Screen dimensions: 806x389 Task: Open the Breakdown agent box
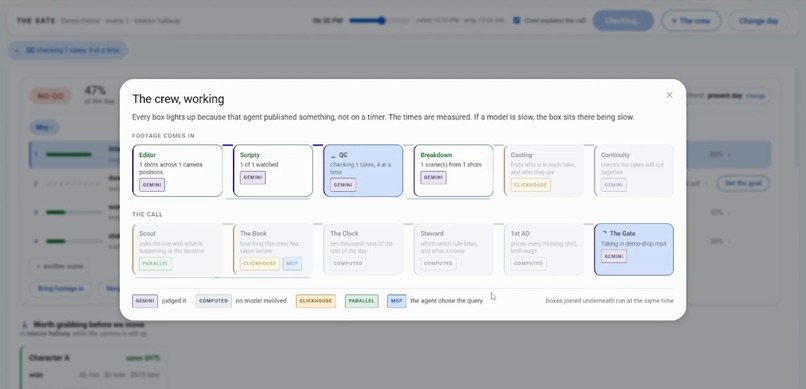click(453, 171)
